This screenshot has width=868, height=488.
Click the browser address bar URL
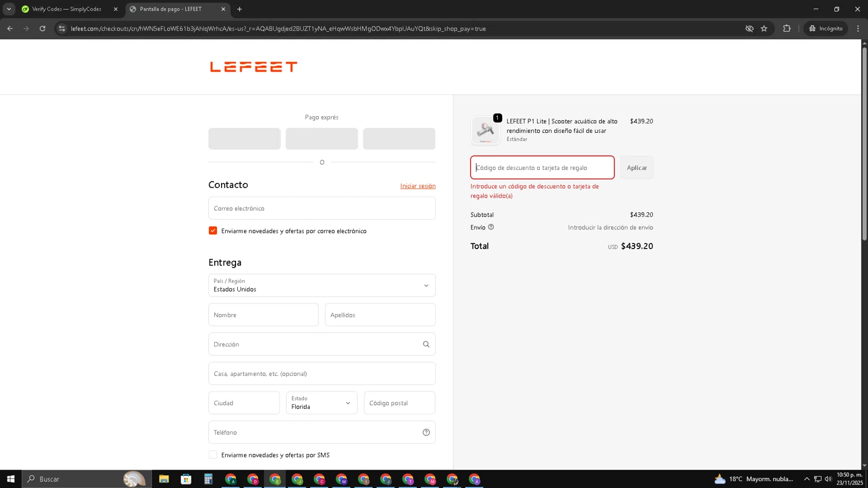[278, 28]
